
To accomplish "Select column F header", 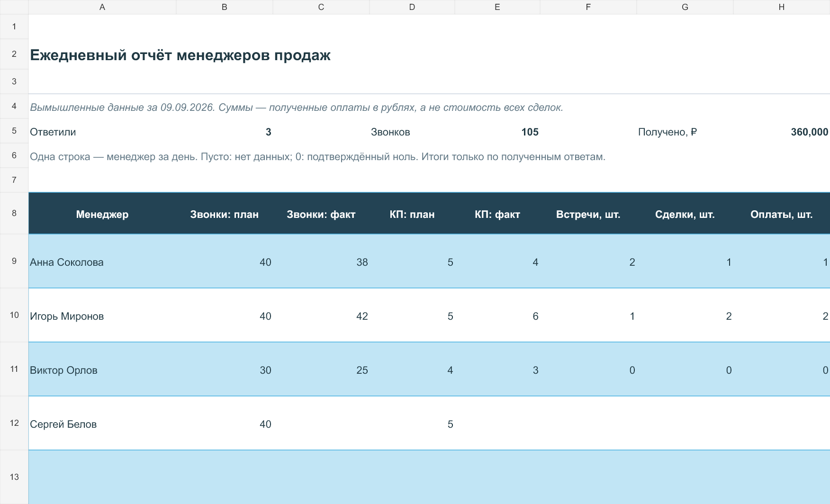I will (x=588, y=7).
